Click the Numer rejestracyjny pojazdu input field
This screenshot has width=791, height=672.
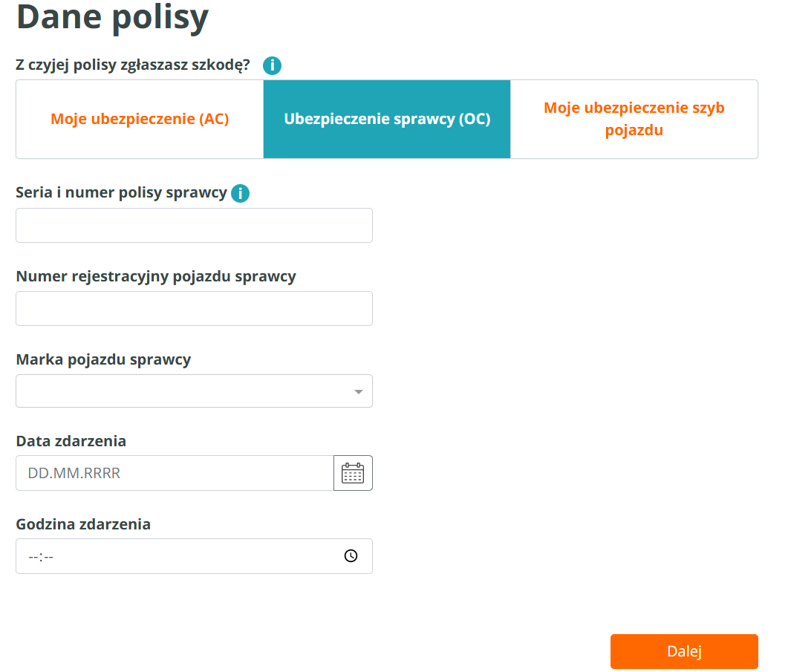194,308
